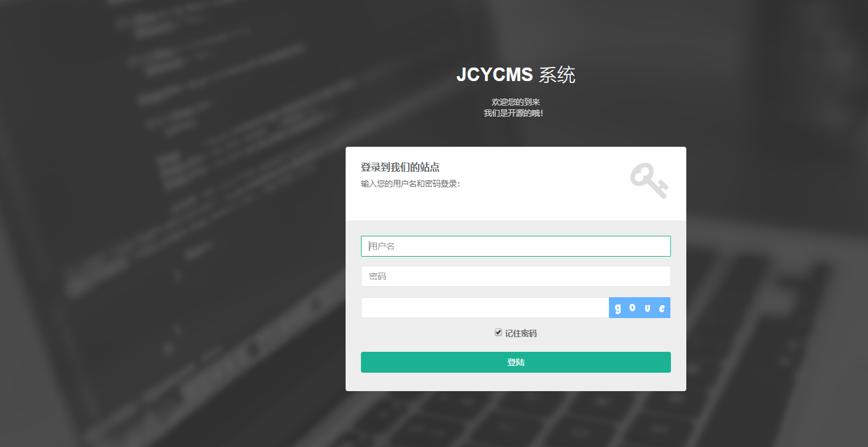Click the green 登陆 login button
868x447 pixels.
click(516, 362)
